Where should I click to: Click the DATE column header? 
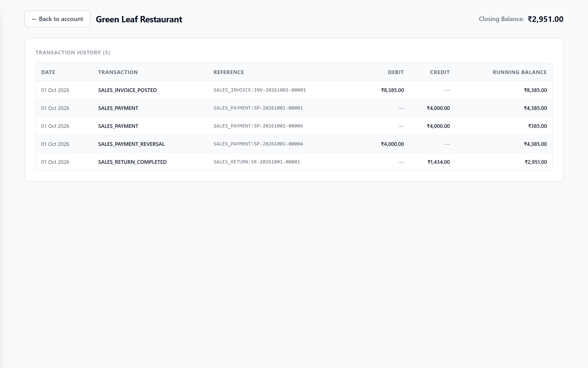click(48, 72)
